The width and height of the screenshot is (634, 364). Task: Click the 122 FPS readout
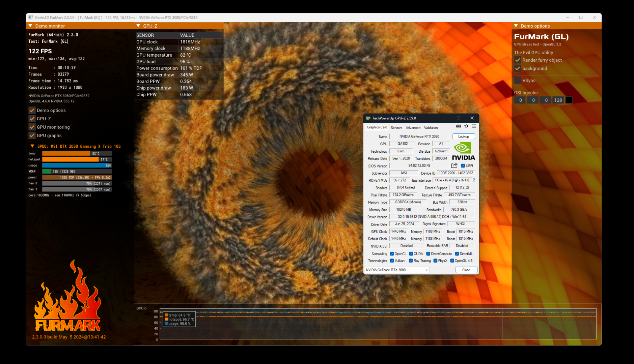tap(40, 51)
